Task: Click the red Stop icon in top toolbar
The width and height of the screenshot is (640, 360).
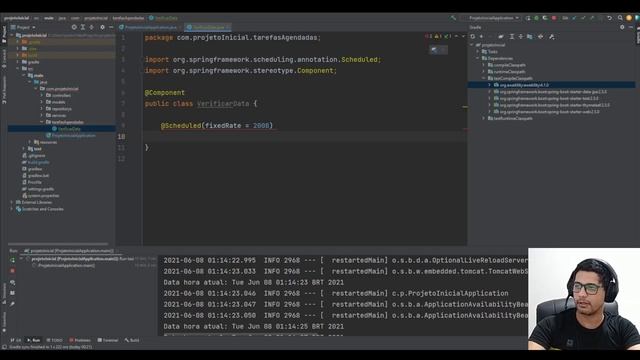Action: pyautogui.click(x=554, y=18)
